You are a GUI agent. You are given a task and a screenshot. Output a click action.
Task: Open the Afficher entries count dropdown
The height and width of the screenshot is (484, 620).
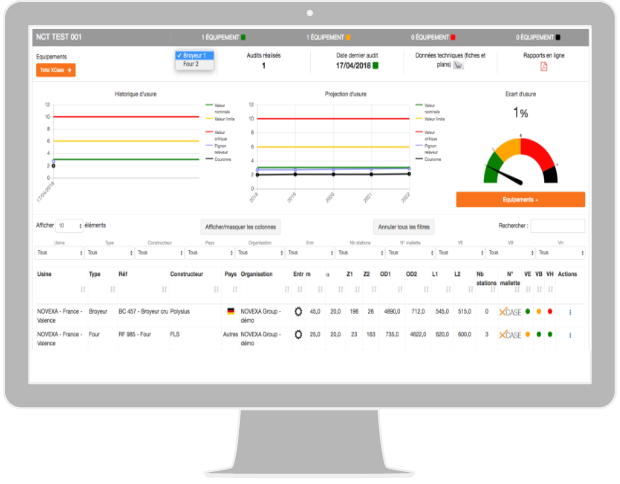(69, 226)
